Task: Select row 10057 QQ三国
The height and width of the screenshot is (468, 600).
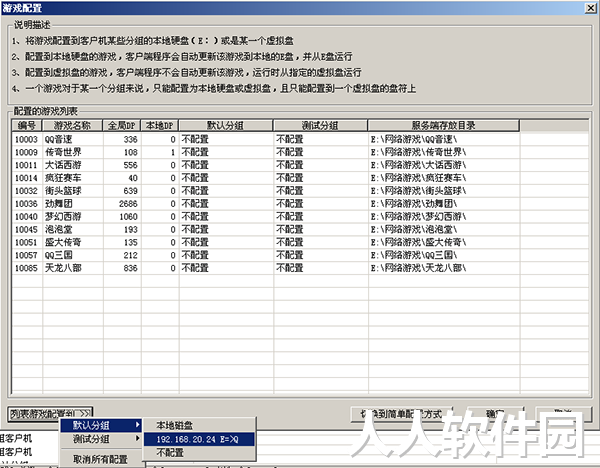Action: [x=300, y=255]
